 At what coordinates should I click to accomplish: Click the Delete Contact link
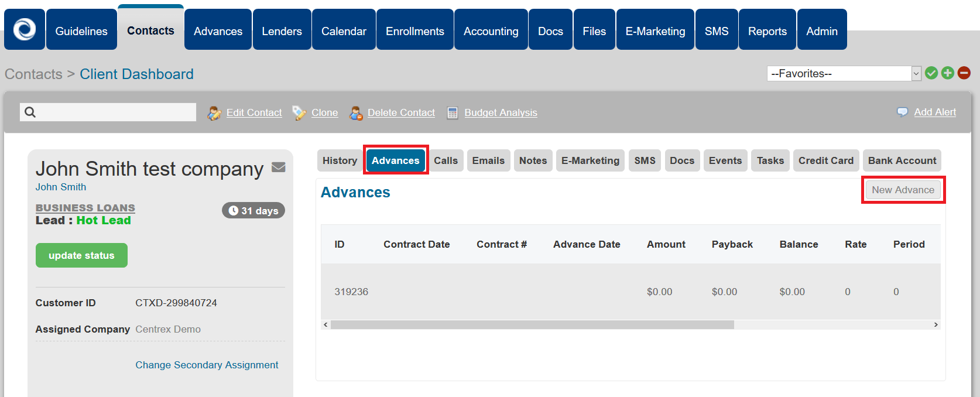[x=401, y=112]
